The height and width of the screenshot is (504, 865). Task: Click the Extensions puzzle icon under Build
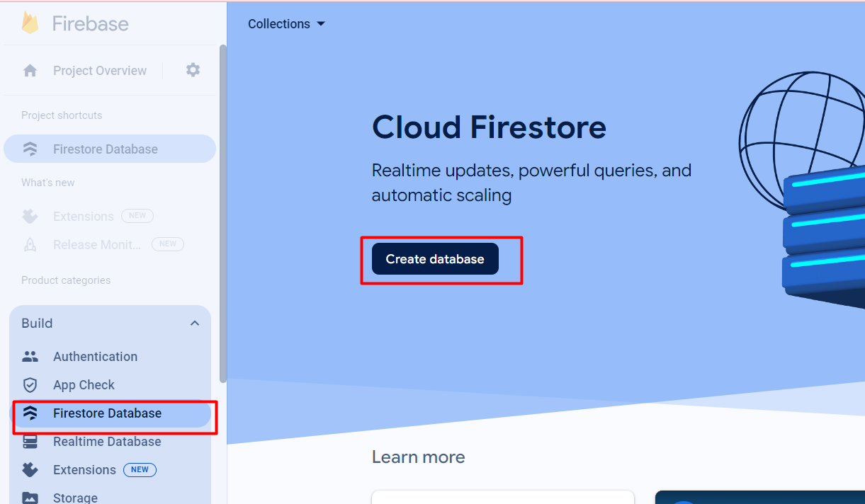[30, 470]
